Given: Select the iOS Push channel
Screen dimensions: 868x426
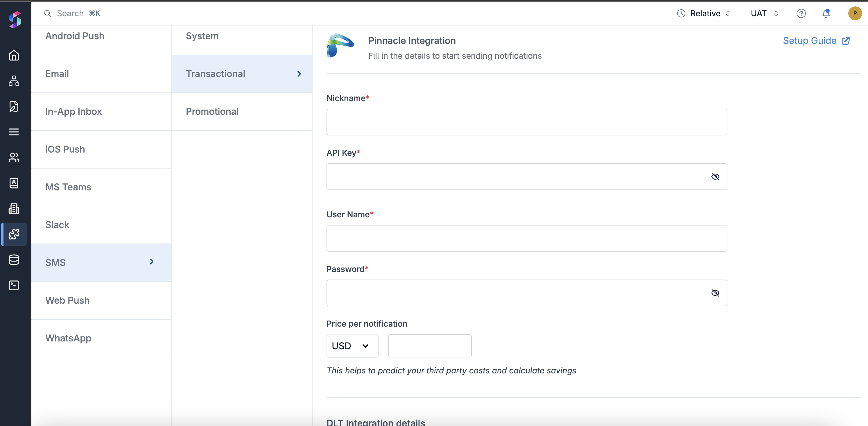Looking at the screenshot, I should pyautogui.click(x=101, y=149).
